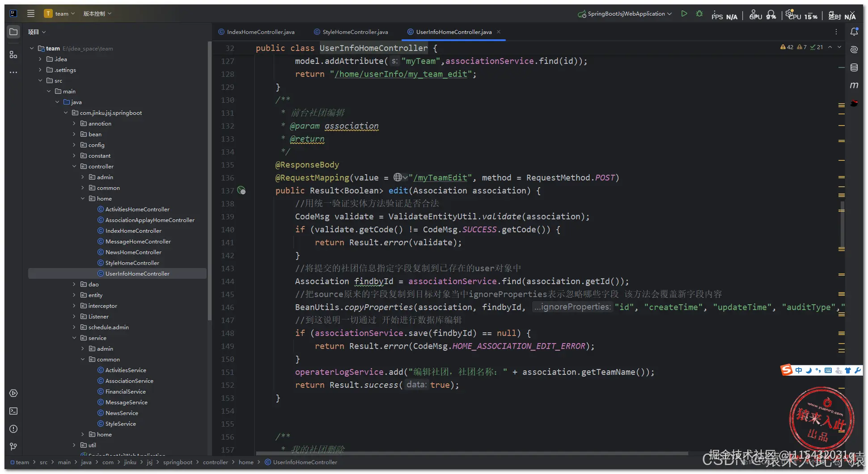Toggle Sogou Chinese punctuation mode
This screenshot has width=868, height=474.
pos(818,370)
